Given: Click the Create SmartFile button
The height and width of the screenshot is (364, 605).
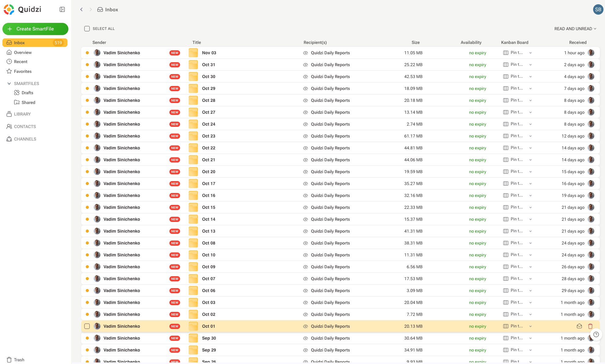Looking at the screenshot, I should [x=35, y=29].
